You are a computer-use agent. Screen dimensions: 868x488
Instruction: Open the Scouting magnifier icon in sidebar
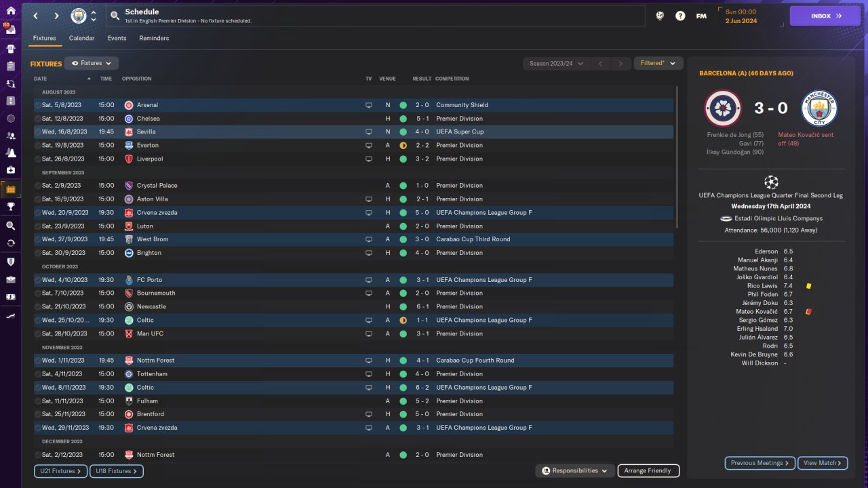tap(10, 226)
